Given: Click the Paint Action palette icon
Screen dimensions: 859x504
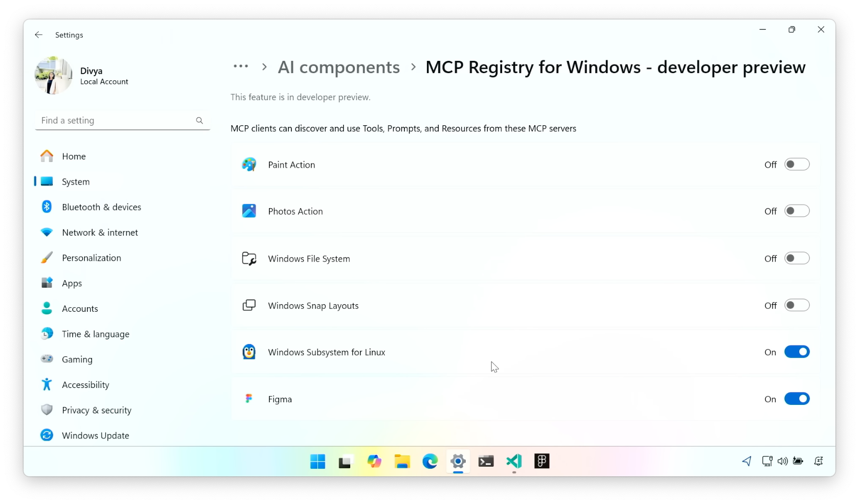Looking at the screenshot, I should pyautogui.click(x=249, y=165).
